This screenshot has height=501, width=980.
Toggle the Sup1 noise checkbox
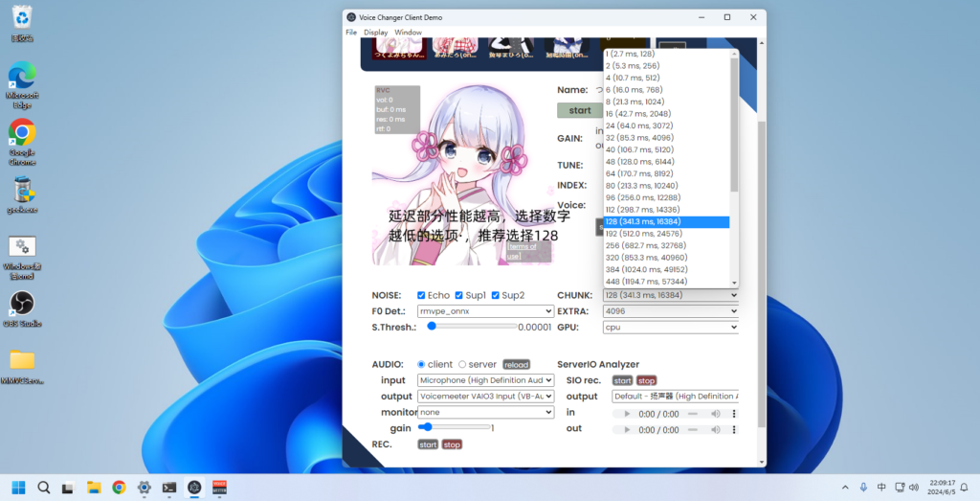(x=458, y=295)
